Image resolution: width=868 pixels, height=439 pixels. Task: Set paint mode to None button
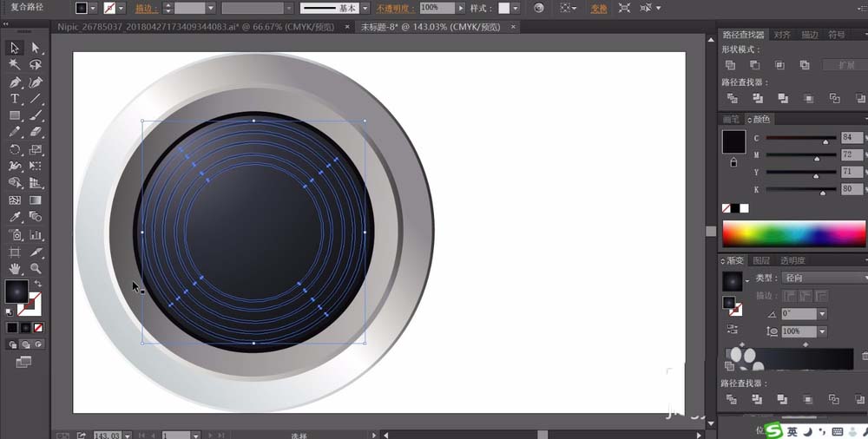click(39, 328)
